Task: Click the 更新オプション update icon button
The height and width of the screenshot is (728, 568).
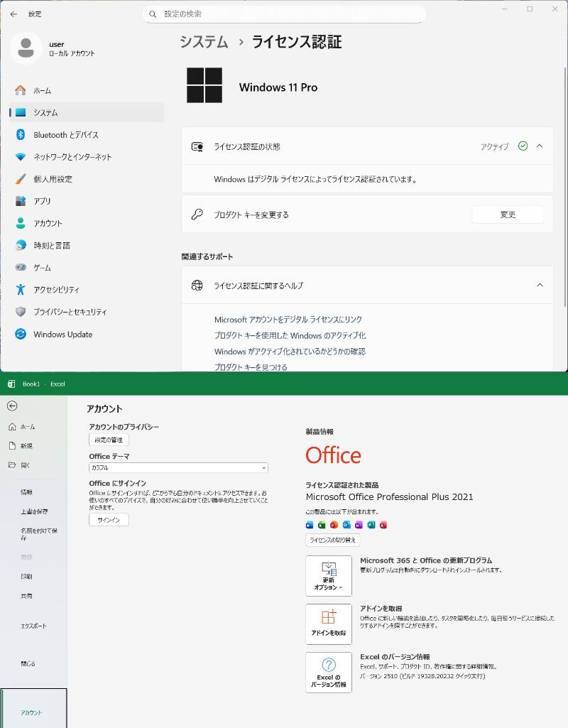Action: [328, 575]
